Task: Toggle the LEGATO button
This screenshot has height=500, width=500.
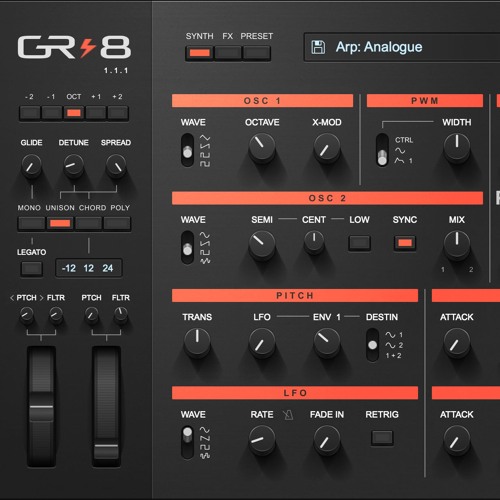Action: [x=31, y=269]
